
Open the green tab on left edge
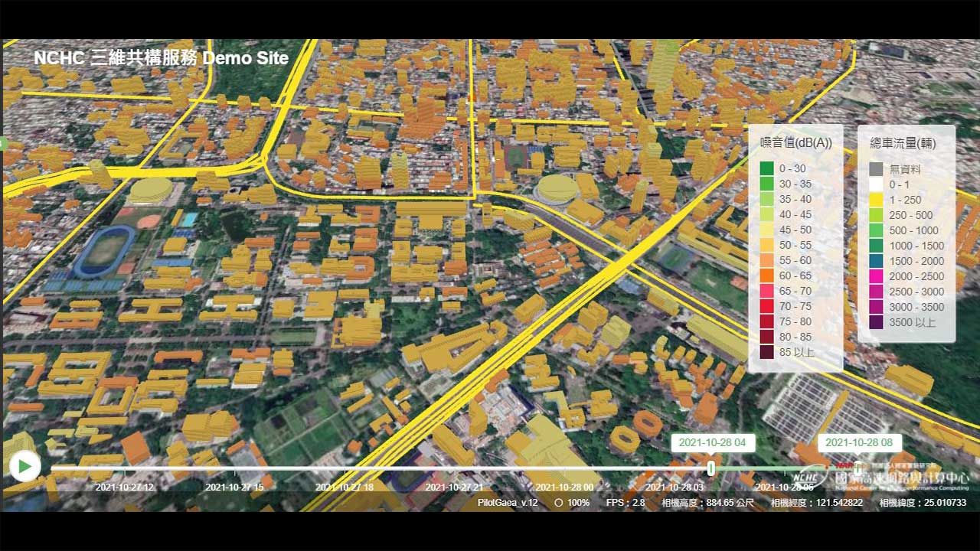pyautogui.click(x=3, y=143)
